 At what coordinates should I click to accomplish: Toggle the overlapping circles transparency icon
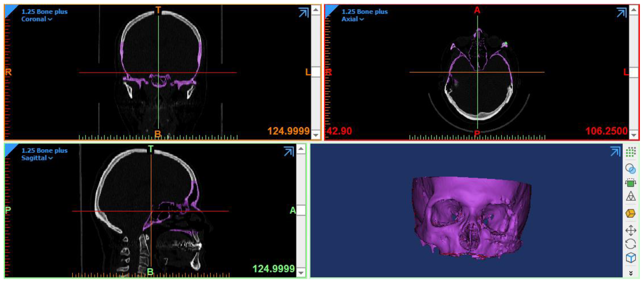pyautogui.click(x=631, y=169)
